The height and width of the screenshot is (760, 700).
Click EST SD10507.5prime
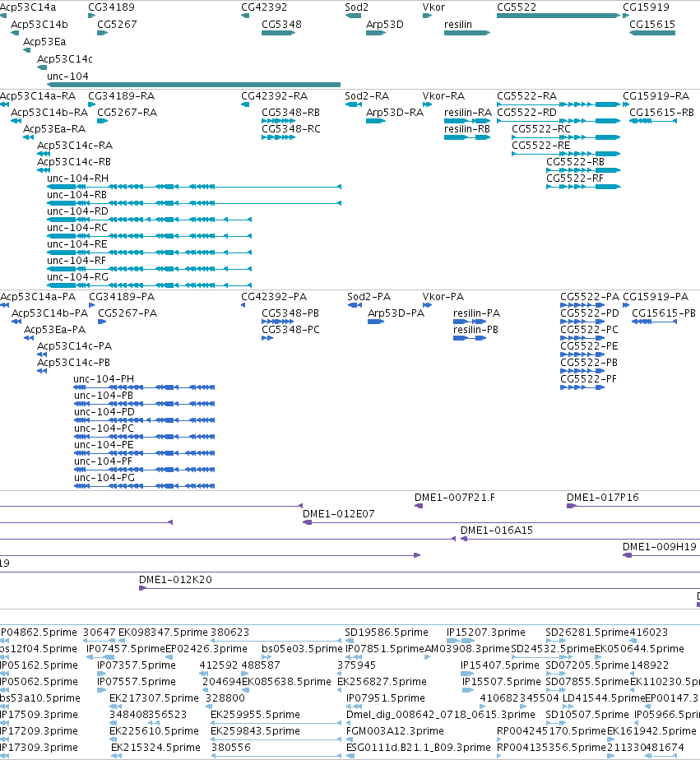[x=587, y=715]
